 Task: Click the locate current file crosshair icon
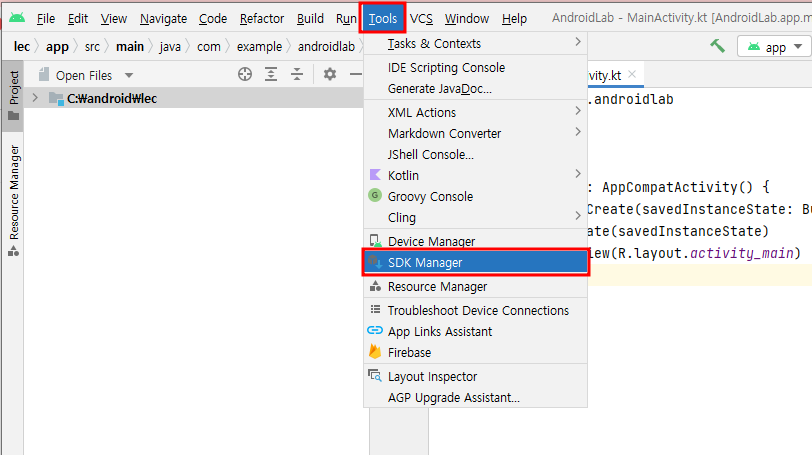point(245,75)
